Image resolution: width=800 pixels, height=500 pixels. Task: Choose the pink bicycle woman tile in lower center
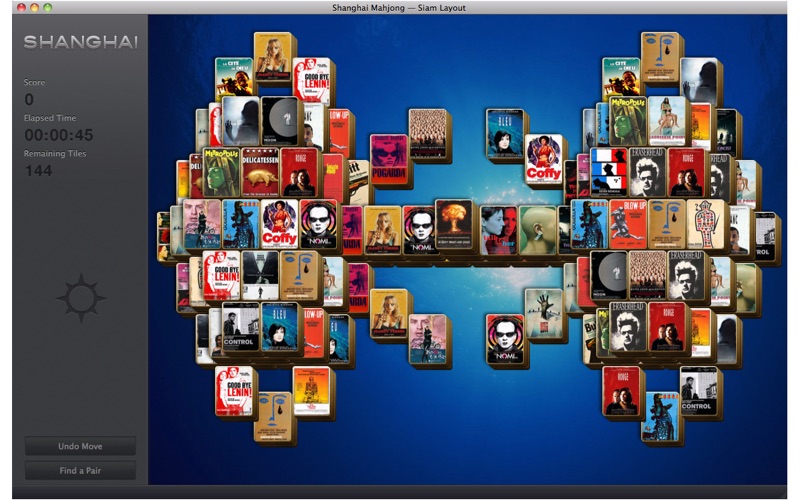click(x=428, y=339)
